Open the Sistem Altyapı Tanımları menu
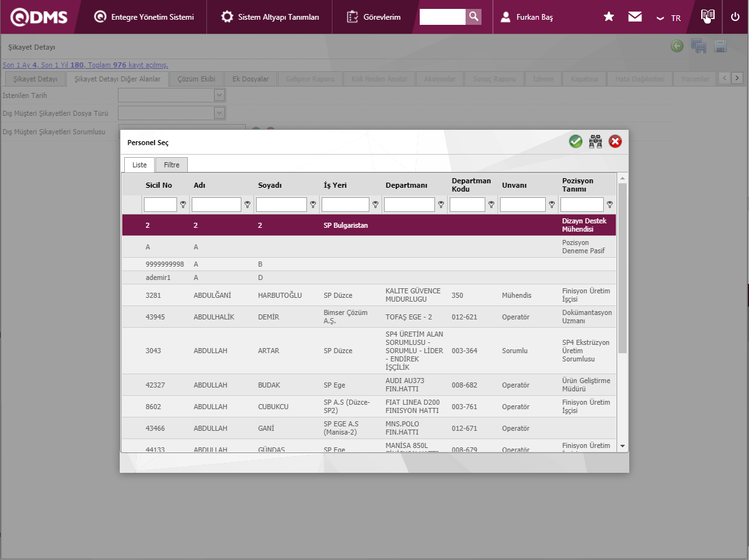Image resolution: width=749 pixels, height=560 pixels. click(x=270, y=17)
